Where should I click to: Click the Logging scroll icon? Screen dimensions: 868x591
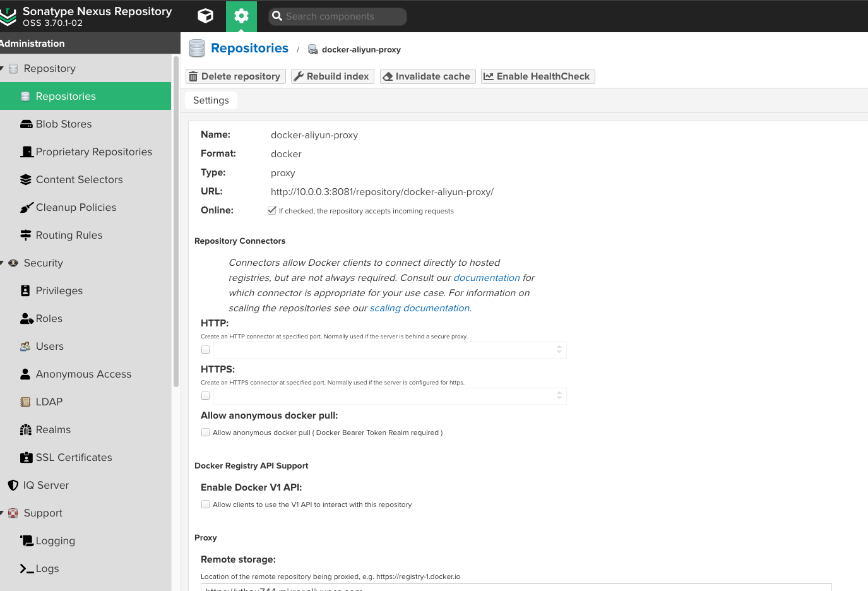pos(27,540)
